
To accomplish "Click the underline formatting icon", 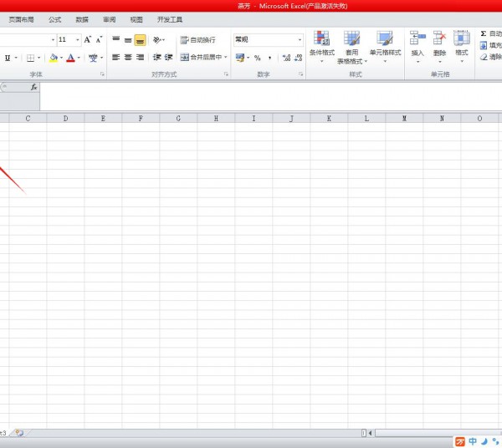I will 8,58.
